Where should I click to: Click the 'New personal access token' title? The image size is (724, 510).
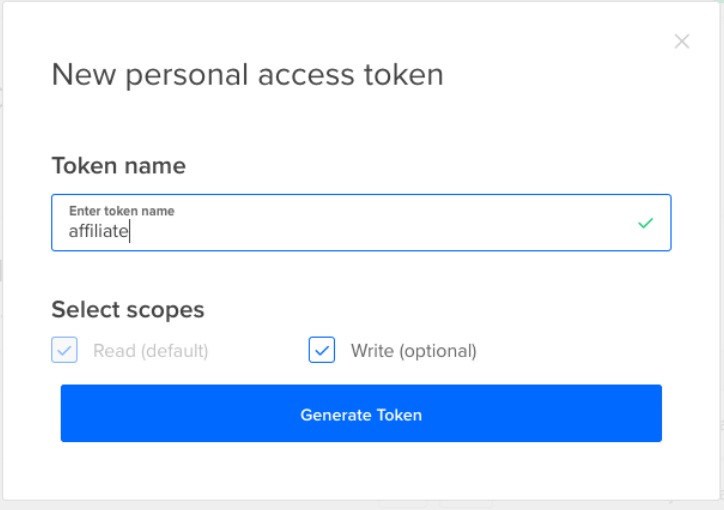click(x=247, y=74)
